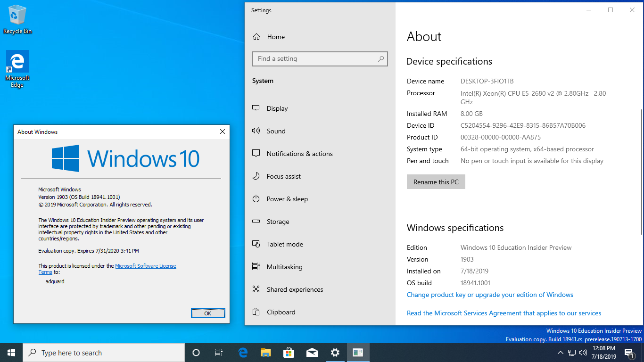The width and height of the screenshot is (644, 362).
Task: Click the Installed RAM value 8.00 GB
Action: coord(471,114)
